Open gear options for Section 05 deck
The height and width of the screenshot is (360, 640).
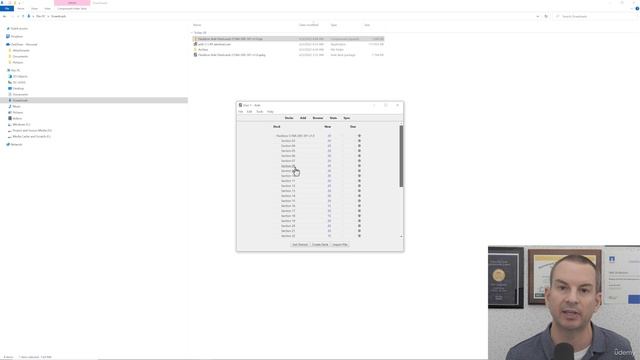click(x=359, y=151)
